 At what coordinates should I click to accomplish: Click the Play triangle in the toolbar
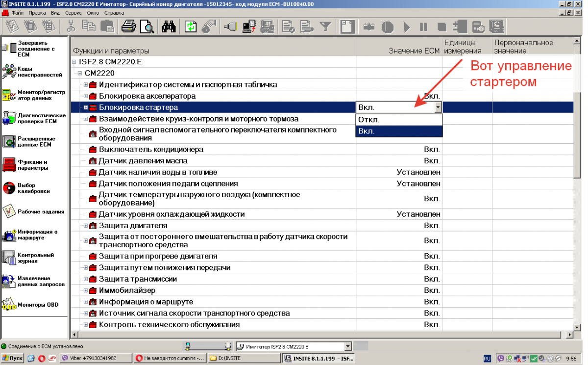407,27
